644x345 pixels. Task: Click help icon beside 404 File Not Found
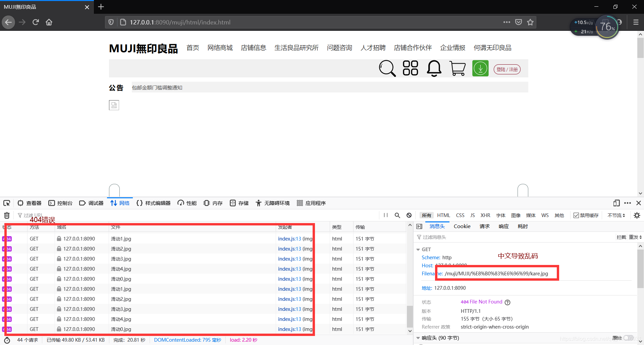coord(507,302)
